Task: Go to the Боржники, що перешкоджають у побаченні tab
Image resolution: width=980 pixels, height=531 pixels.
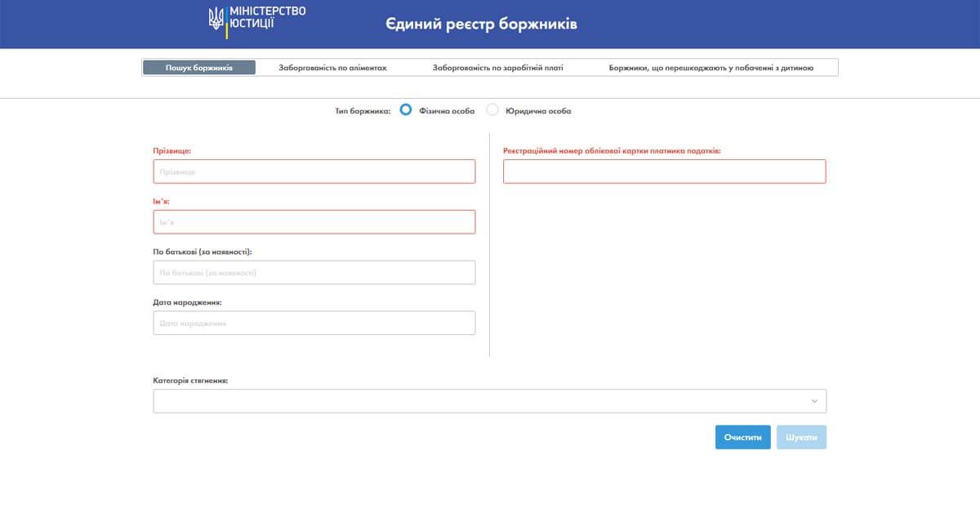Action: [710, 68]
